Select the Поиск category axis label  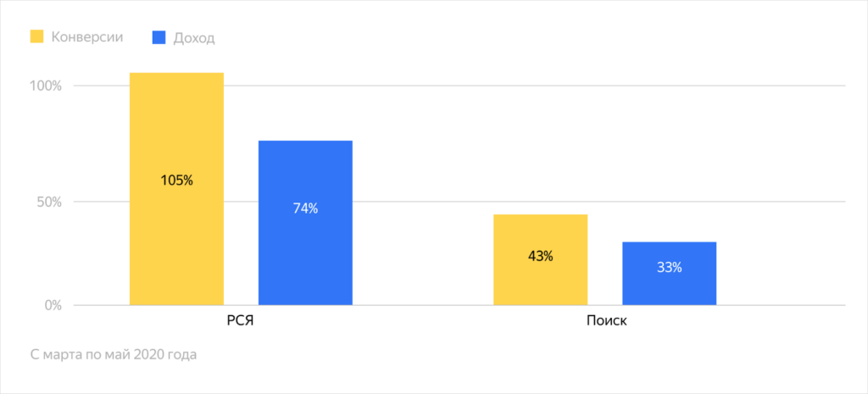[x=605, y=322]
